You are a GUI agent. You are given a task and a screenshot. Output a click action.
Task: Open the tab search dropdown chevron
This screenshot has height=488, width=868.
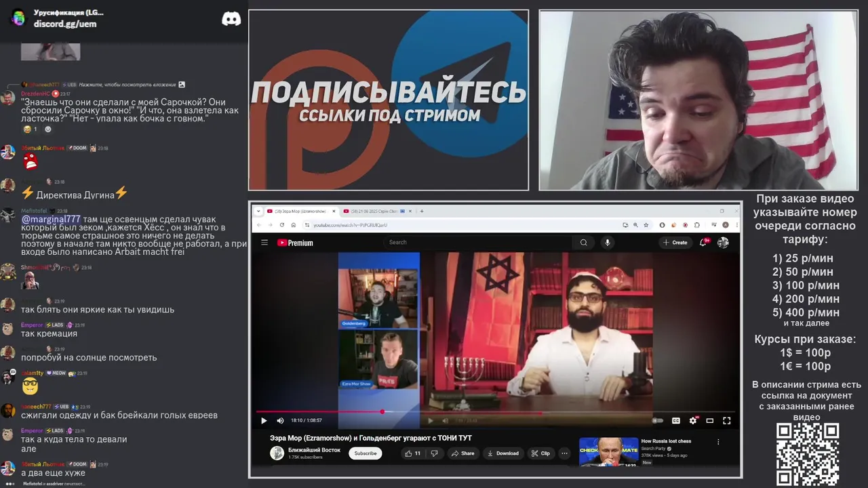tap(258, 211)
